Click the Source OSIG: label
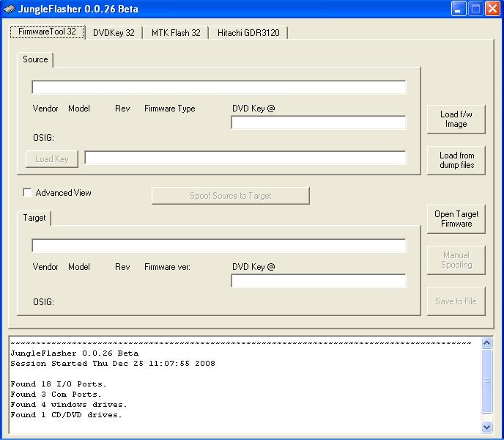Viewport: 504px width, 440px height. click(x=43, y=138)
